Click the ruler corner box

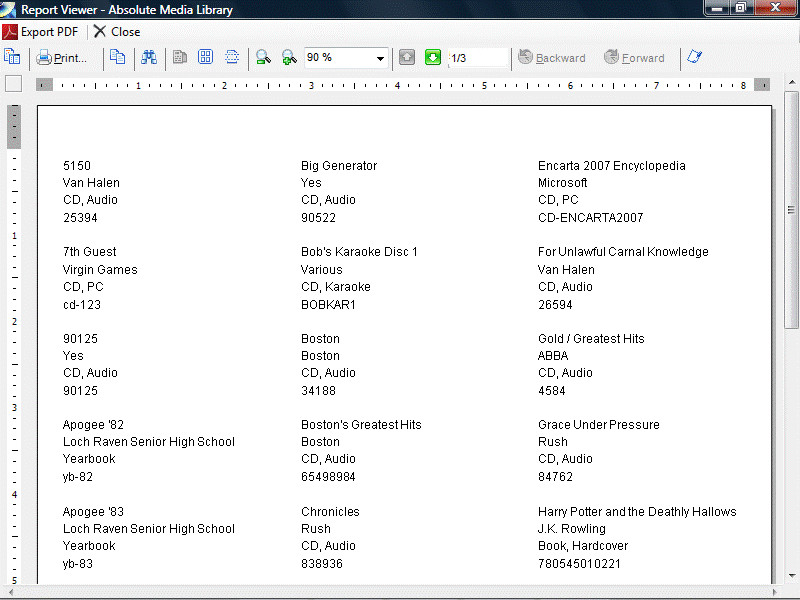coord(13,84)
